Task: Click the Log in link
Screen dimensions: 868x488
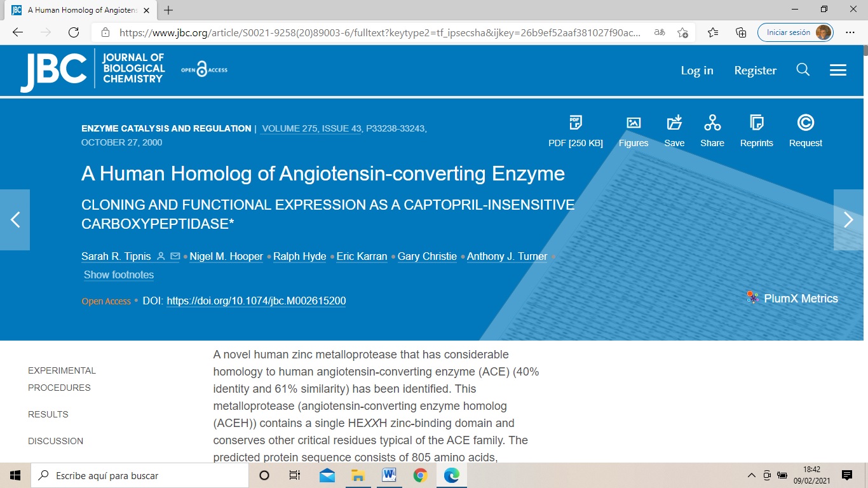Action: [697, 71]
